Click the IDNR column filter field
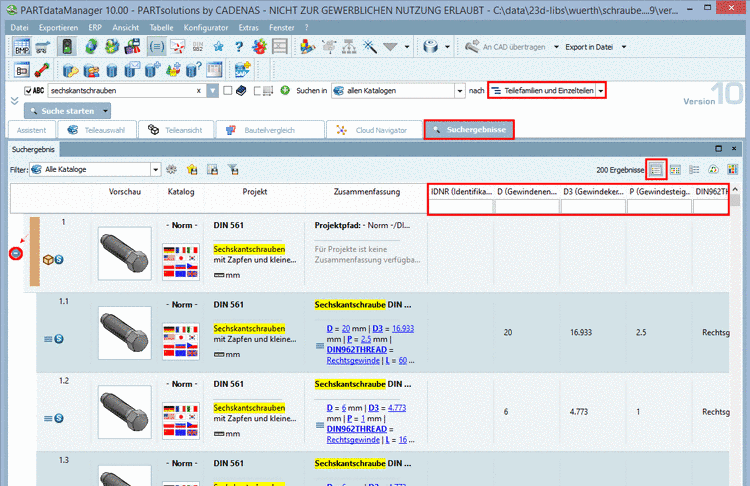The image size is (750, 486). (461, 206)
